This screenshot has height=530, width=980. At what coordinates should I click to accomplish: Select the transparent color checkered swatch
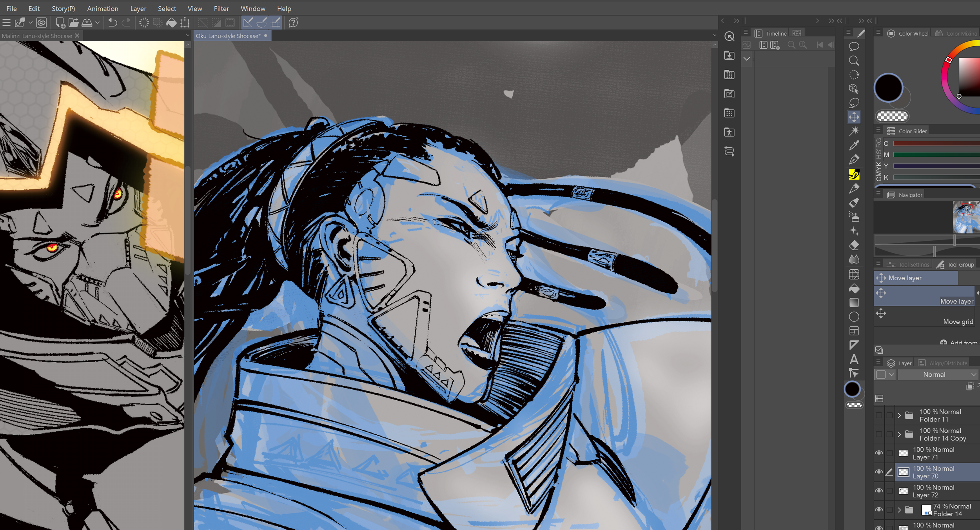pos(892,116)
